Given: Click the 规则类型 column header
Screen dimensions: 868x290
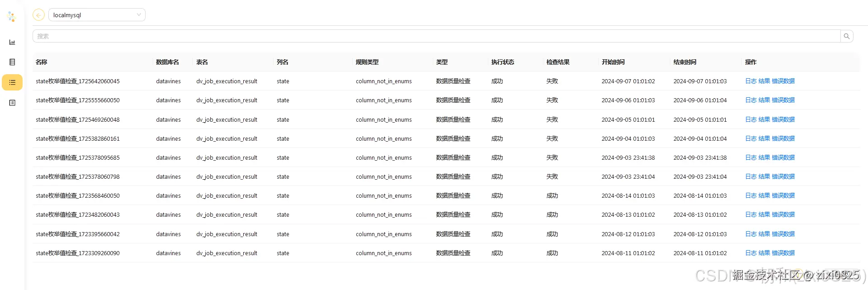Looking at the screenshot, I should (367, 62).
